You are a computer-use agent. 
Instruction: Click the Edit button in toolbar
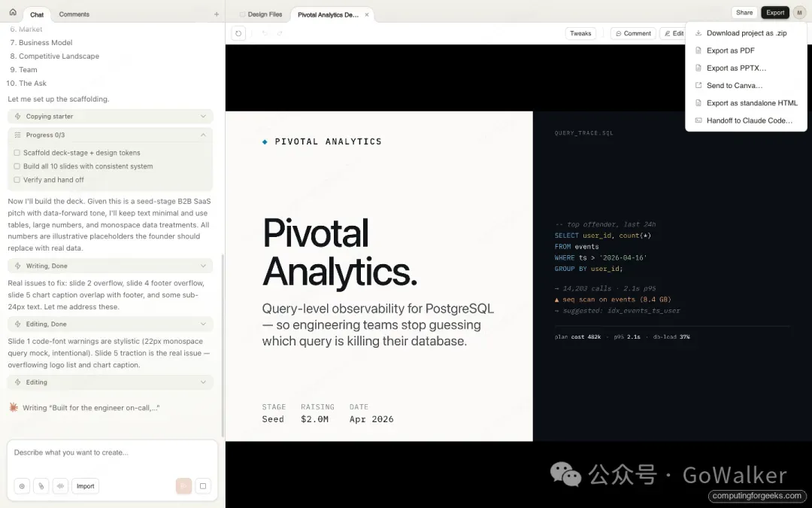click(673, 33)
